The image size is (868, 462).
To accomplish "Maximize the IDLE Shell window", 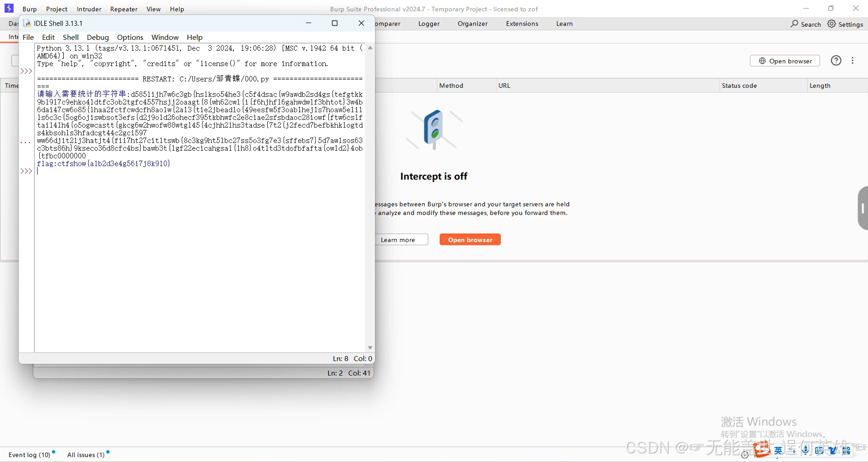I will click(335, 23).
